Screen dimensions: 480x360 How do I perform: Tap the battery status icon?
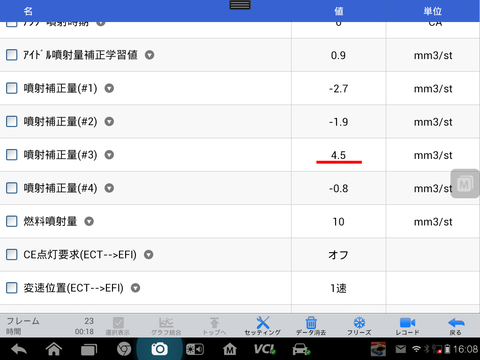[x=448, y=349]
